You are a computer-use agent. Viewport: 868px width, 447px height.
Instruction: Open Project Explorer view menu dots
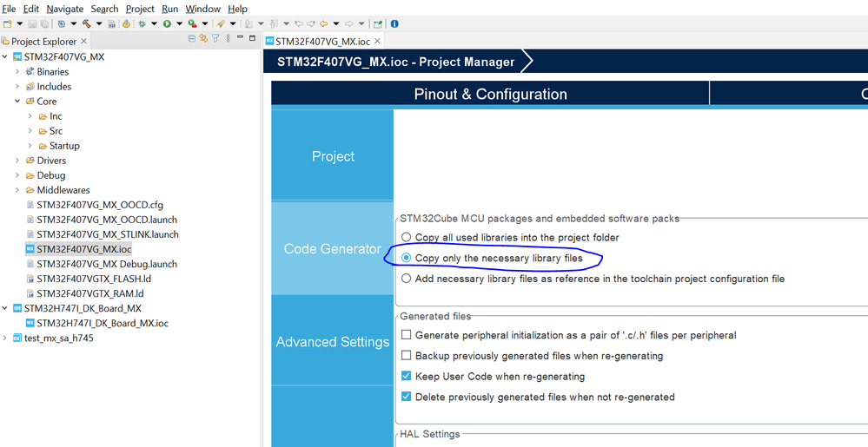click(x=228, y=38)
